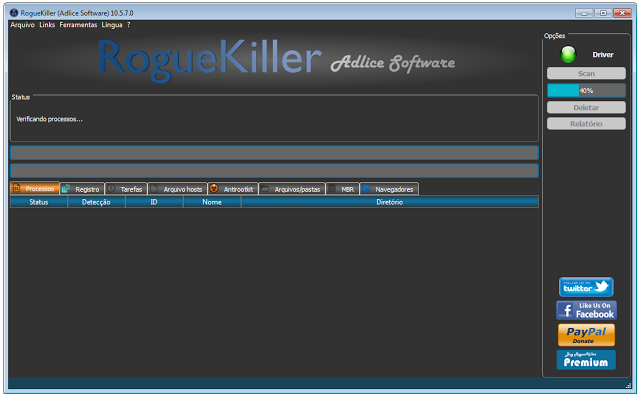Open the Links menu
Screen dimensions: 640x399
[x=47, y=25]
